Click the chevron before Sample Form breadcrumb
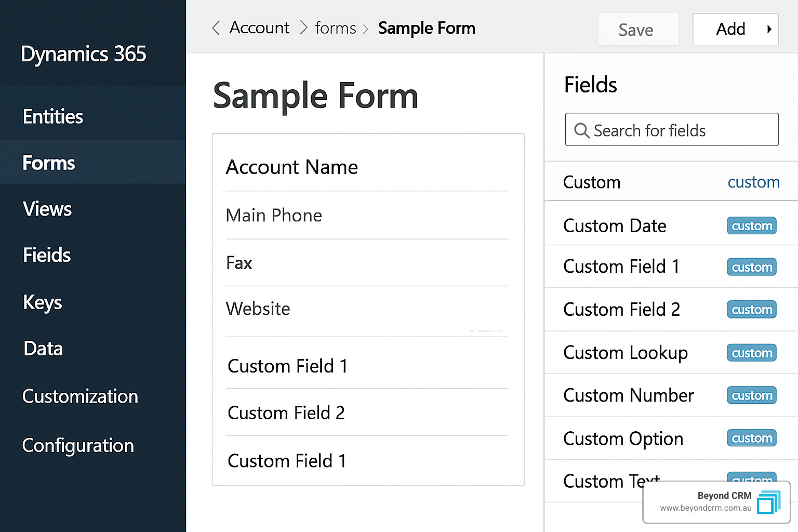Viewport: 798px width, 532px height. (x=365, y=29)
